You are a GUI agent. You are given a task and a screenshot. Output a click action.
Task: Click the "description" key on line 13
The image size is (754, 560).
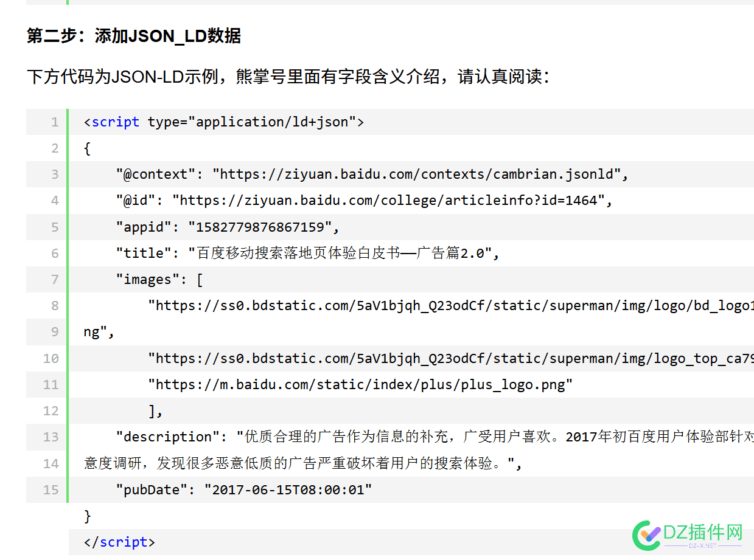168,437
